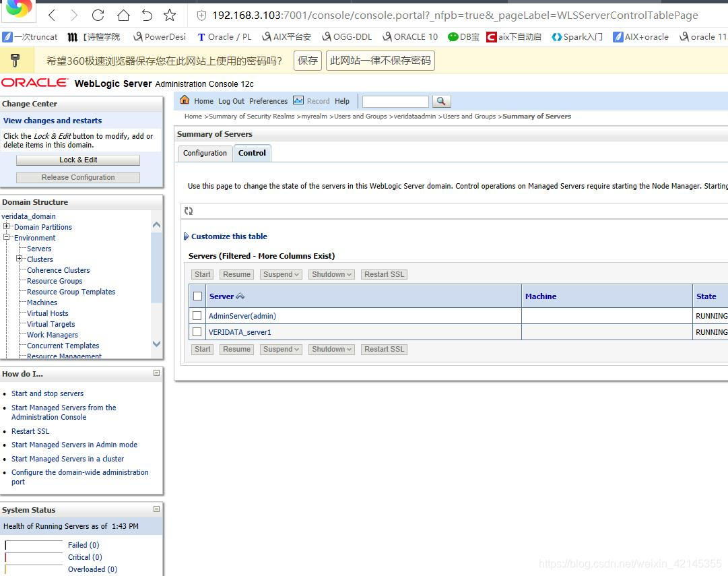The image size is (728, 576).
Task: Open the aix下自动启 bookmark
Action: pyautogui.click(x=514, y=37)
